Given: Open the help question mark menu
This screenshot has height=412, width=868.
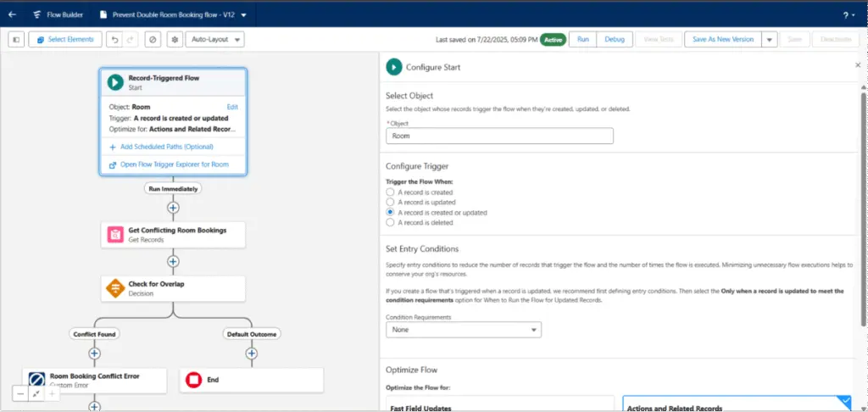Looking at the screenshot, I should click(849, 15).
